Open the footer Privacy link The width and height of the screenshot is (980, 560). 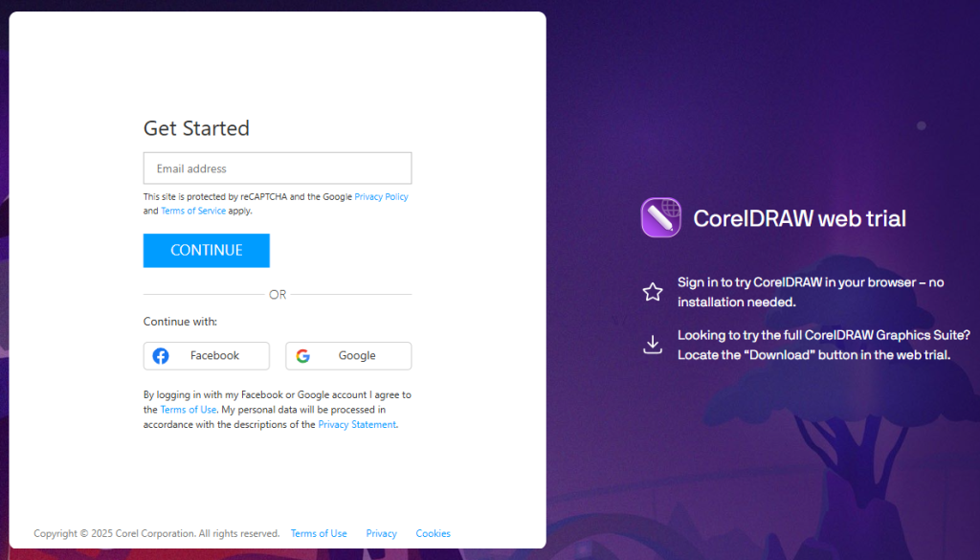coord(381,533)
